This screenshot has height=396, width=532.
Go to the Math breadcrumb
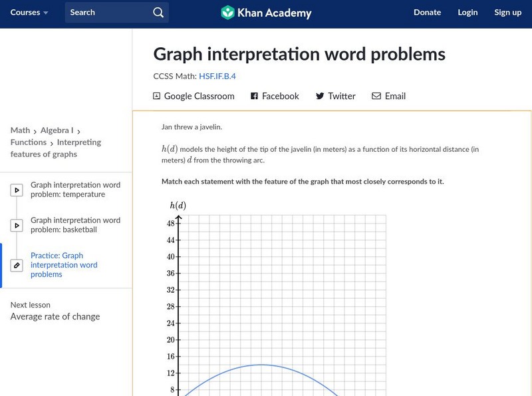click(20, 130)
